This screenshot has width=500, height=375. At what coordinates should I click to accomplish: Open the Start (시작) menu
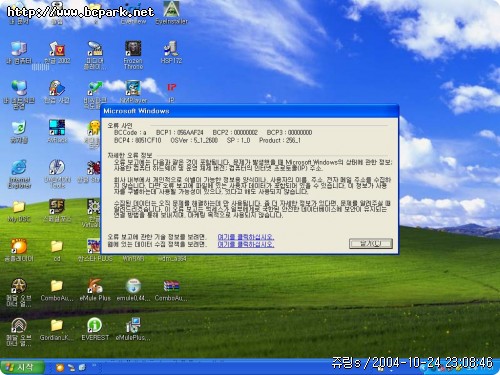(22, 367)
